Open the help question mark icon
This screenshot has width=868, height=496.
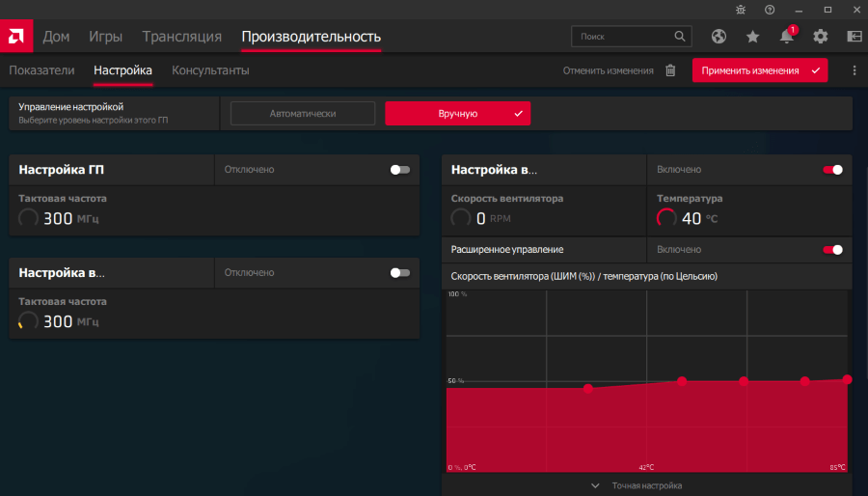tap(770, 10)
